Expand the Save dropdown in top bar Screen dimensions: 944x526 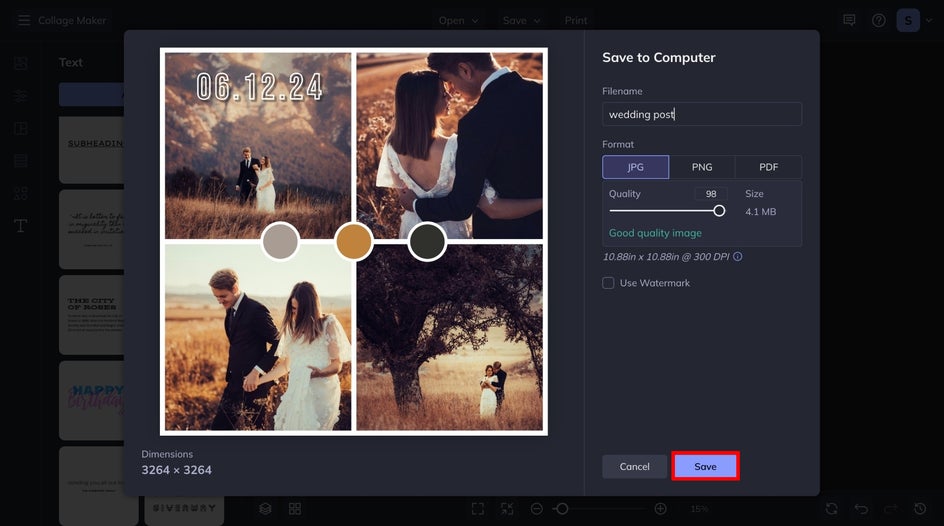click(521, 20)
